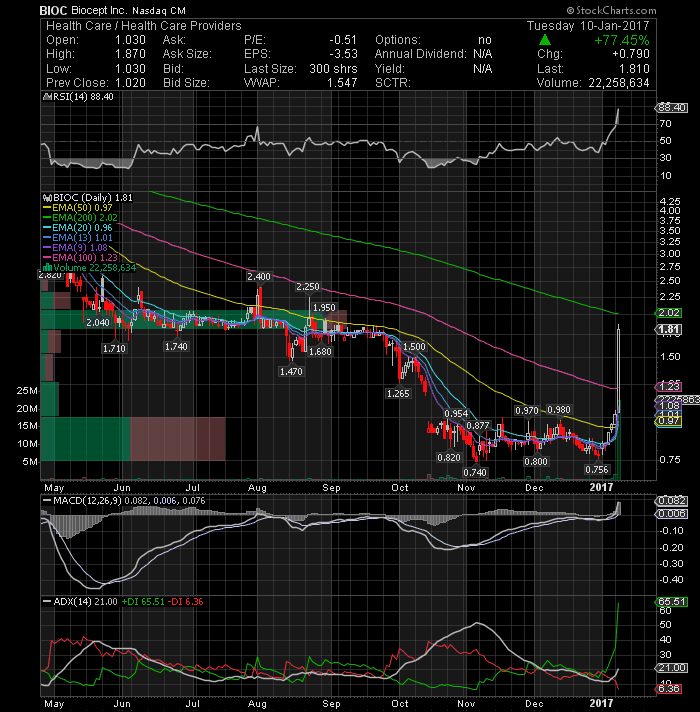Click the EMA(9) 1.08 legend entry
Viewport: 700px width, 712px height.
pyautogui.click(x=75, y=247)
